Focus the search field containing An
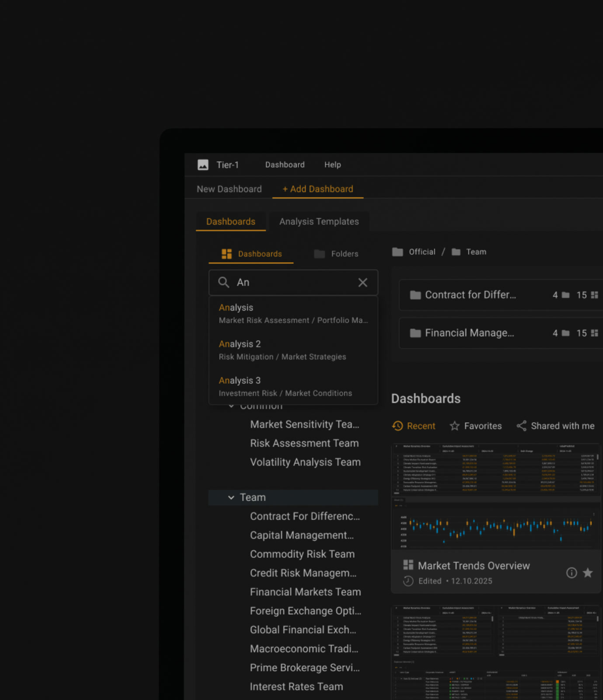603x700 pixels. tap(293, 283)
